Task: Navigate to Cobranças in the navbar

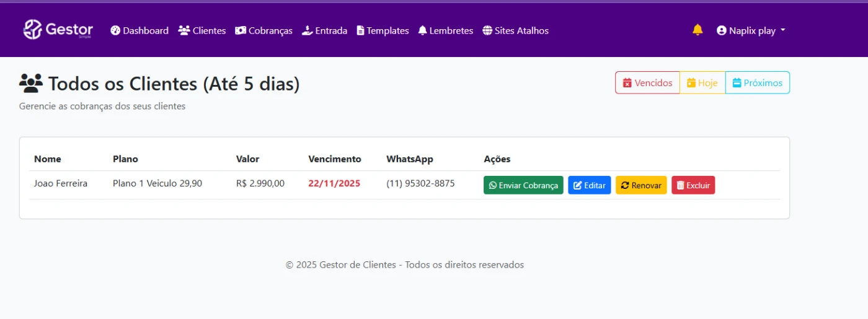Action: point(263,30)
